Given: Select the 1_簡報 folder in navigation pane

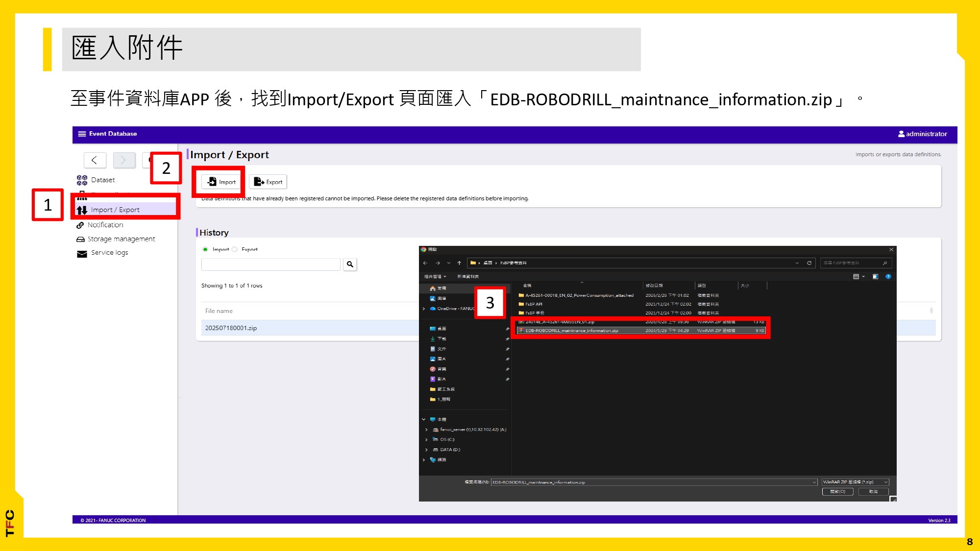Looking at the screenshot, I should point(440,400).
